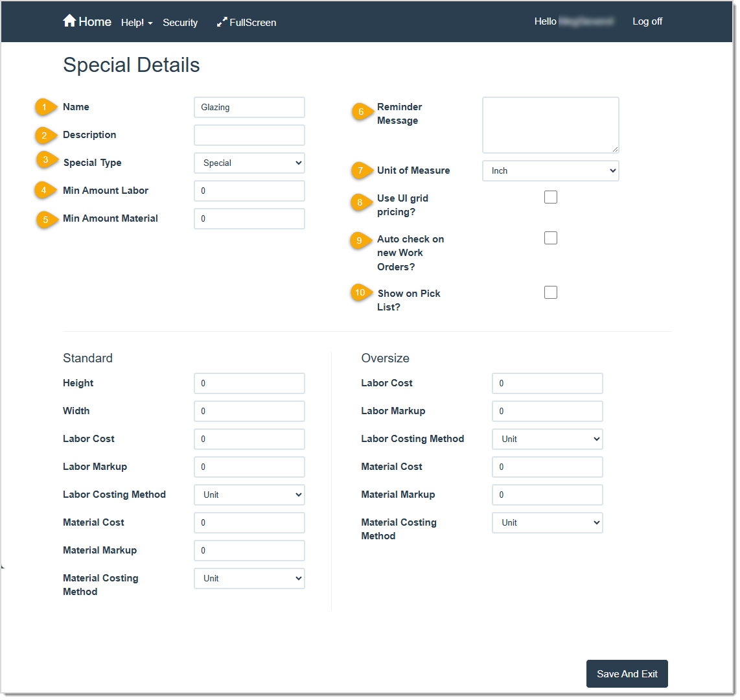Click the Min Amount Labor field
Viewport: 740px width, 700px height.
point(249,191)
